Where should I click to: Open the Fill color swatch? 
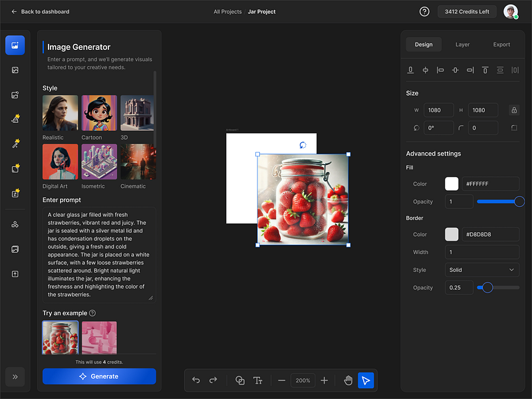pyautogui.click(x=452, y=184)
